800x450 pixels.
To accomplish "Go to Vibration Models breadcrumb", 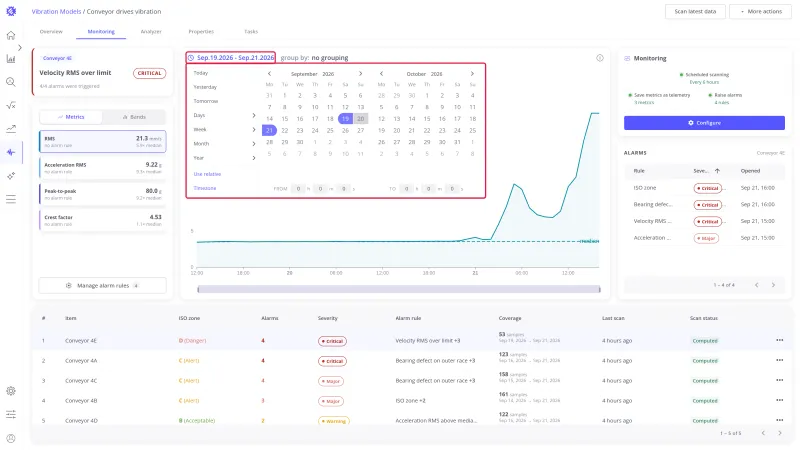I will [56, 11].
